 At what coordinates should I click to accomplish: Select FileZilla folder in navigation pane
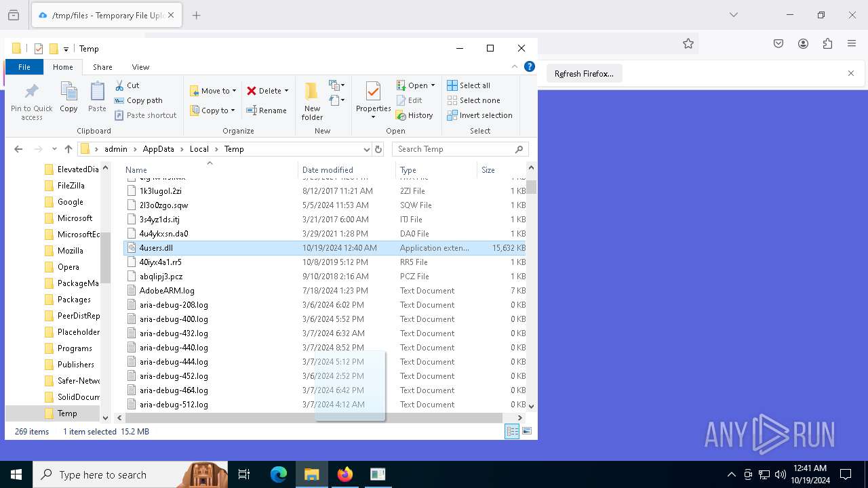click(71, 186)
